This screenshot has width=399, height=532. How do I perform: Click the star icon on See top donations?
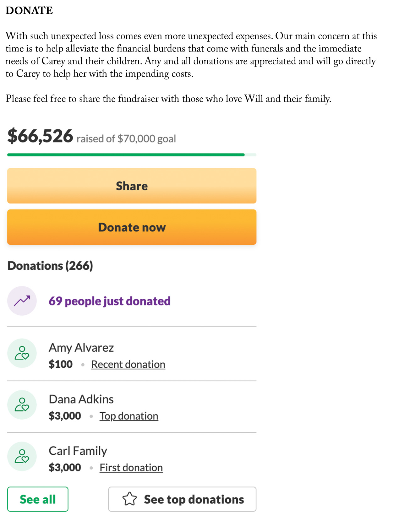pyautogui.click(x=129, y=499)
